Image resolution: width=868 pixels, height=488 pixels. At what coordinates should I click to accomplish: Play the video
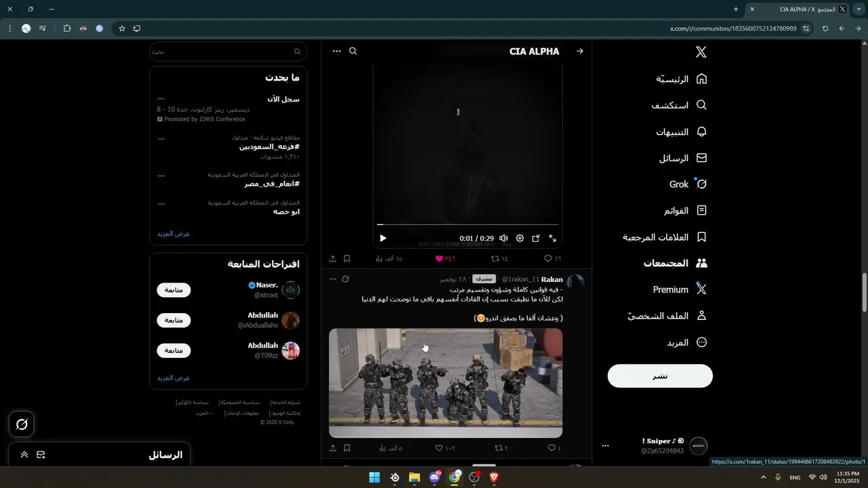383,239
